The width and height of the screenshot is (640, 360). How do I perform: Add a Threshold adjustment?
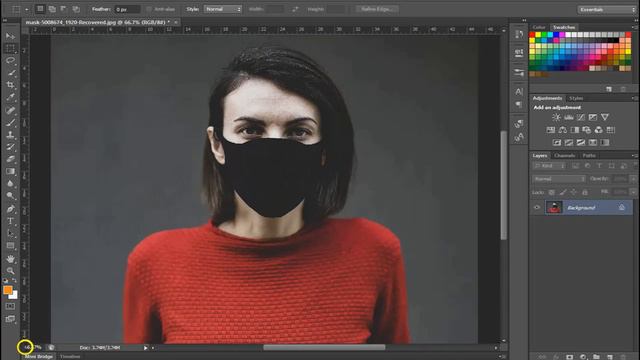580,142
